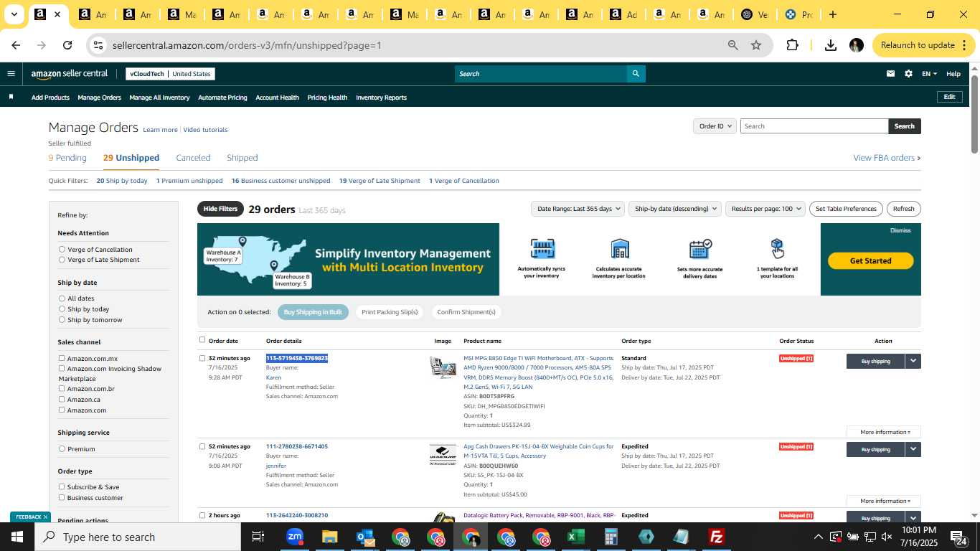Image resolution: width=980 pixels, height=551 pixels.
Task: Switch to the Shipped tab
Action: click(x=242, y=158)
